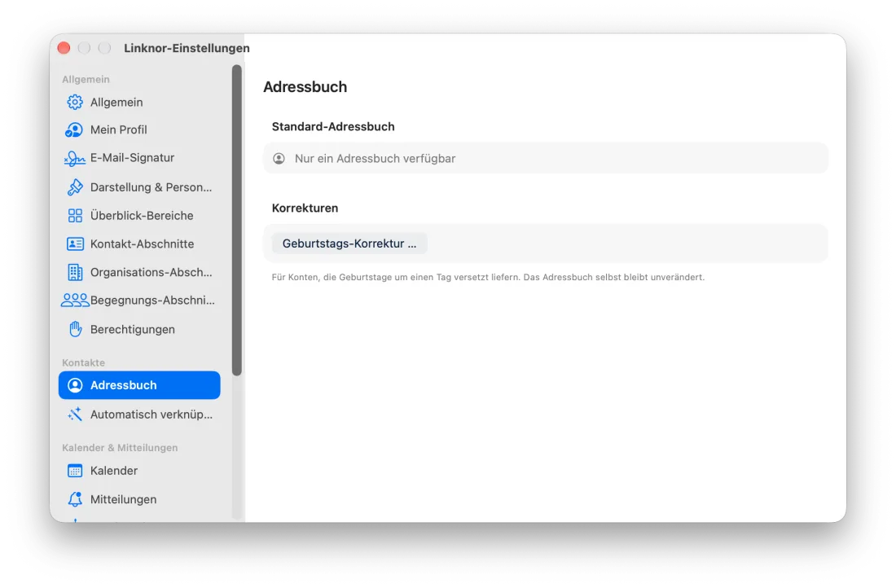Click the highlighted Adressbuch sidebar label
Image resolution: width=896 pixels, height=588 pixels.
(x=124, y=385)
